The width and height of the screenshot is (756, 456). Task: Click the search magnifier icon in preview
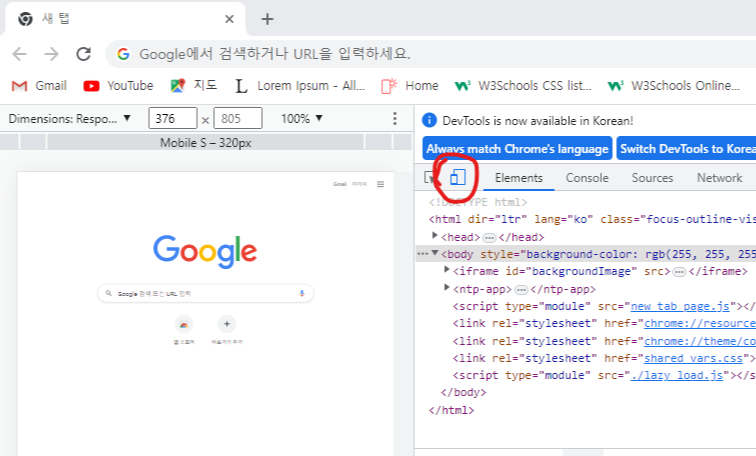click(109, 293)
